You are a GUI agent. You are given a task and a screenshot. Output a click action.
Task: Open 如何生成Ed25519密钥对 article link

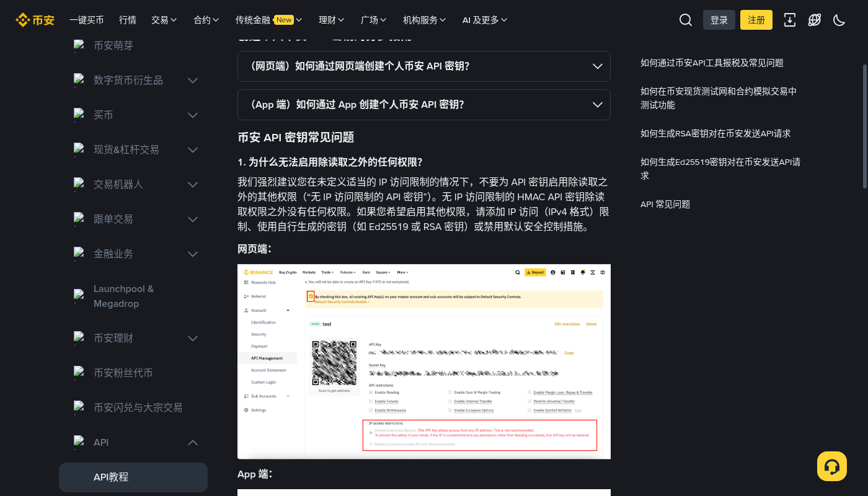pos(720,169)
